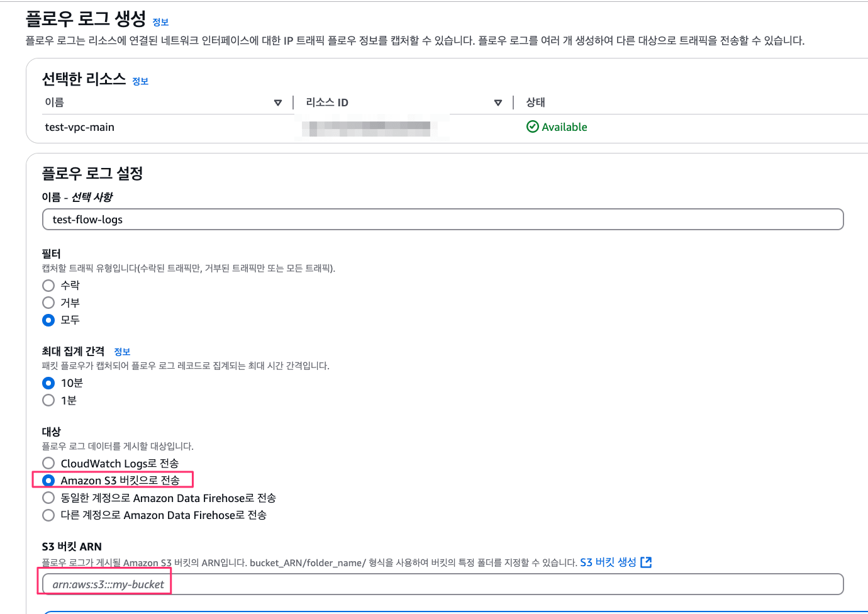Open the info link beside 최대 집계 간격
The width and height of the screenshot is (868, 614).
pyautogui.click(x=122, y=352)
